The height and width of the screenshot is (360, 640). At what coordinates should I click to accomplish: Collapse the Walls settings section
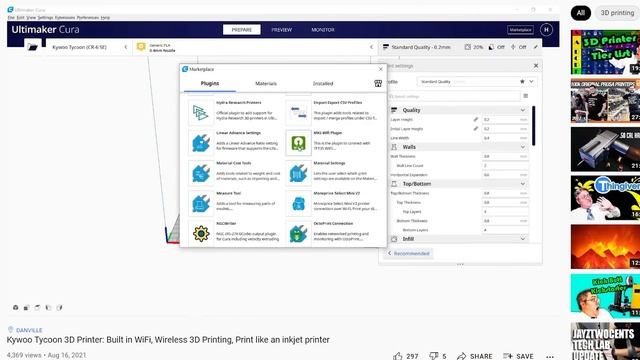coord(523,147)
